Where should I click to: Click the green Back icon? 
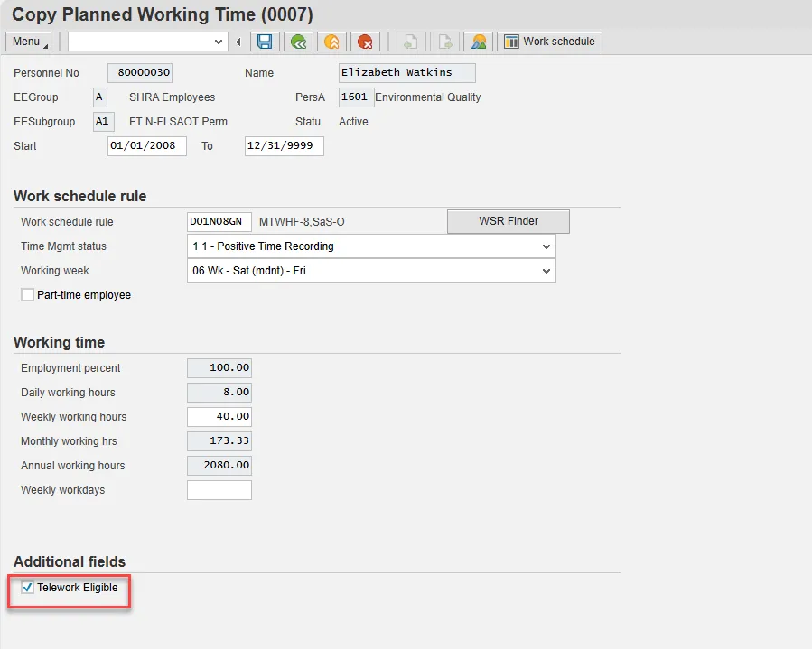297,42
